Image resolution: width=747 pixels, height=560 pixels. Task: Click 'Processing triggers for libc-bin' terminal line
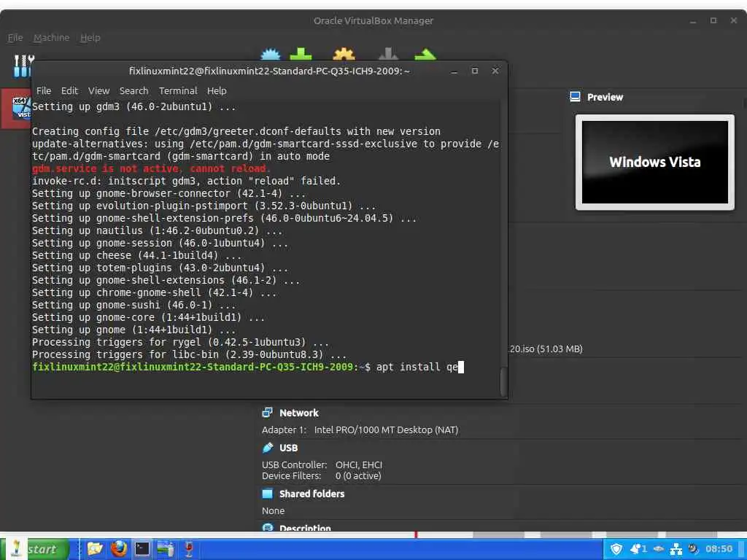[x=189, y=354]
